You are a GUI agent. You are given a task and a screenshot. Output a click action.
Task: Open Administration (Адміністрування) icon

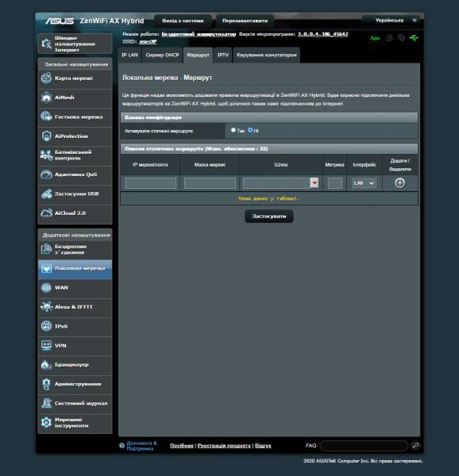click(x=47, y=384)
